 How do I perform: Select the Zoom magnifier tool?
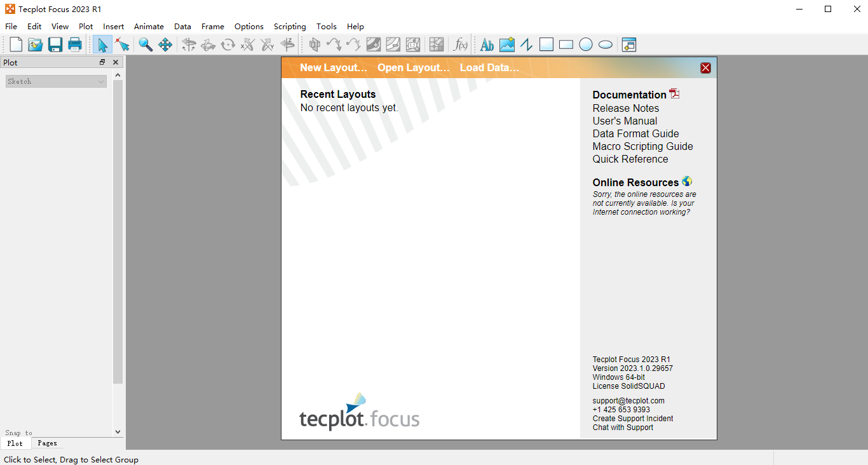(x=146, y=44)
